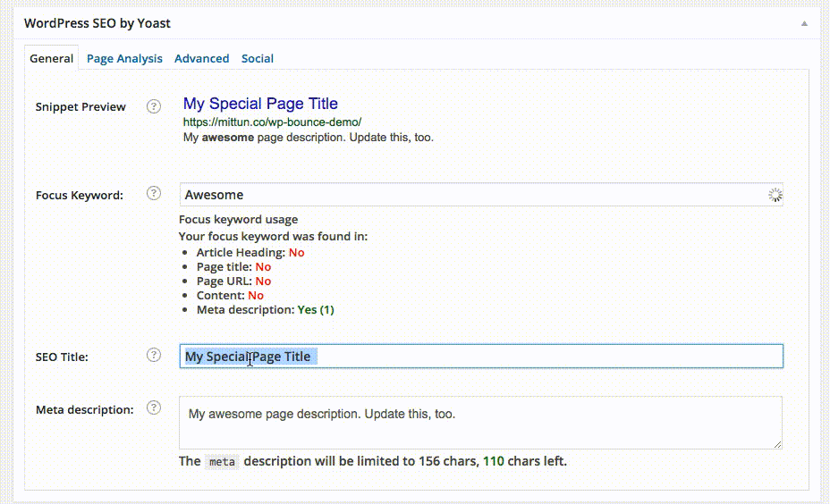Click into the SEO Title input field
This screenshot has height=504, width=830.
[x=481, y=357]
